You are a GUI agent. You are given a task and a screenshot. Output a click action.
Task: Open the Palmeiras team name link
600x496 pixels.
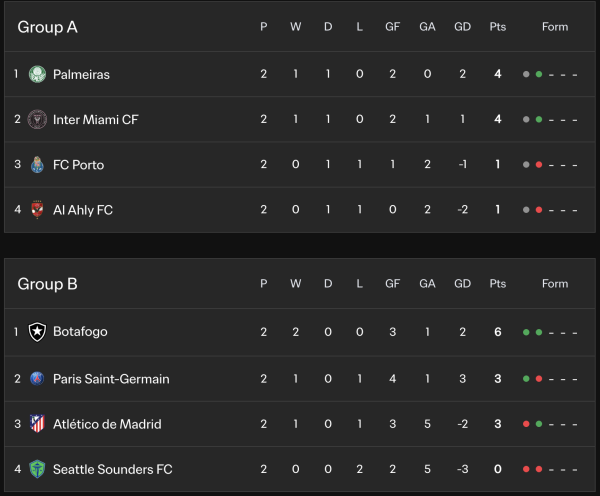pyautogui.click(x=81, y=74)
